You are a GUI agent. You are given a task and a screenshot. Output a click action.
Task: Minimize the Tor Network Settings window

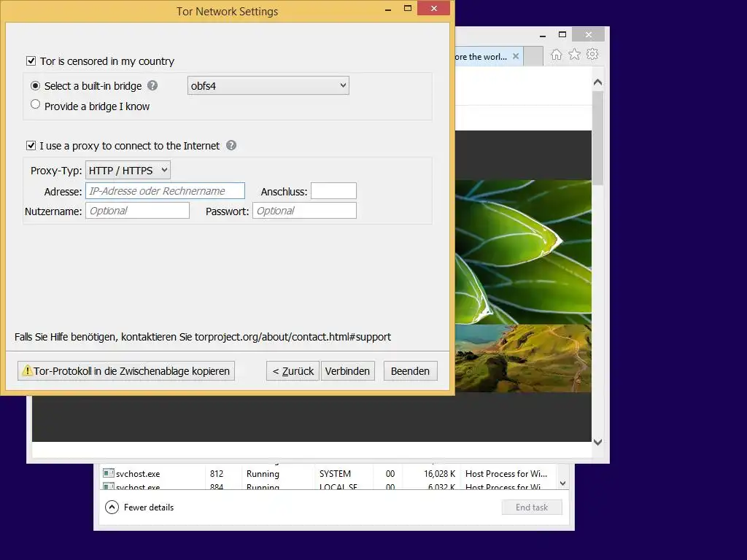click(x=388, y=9)
